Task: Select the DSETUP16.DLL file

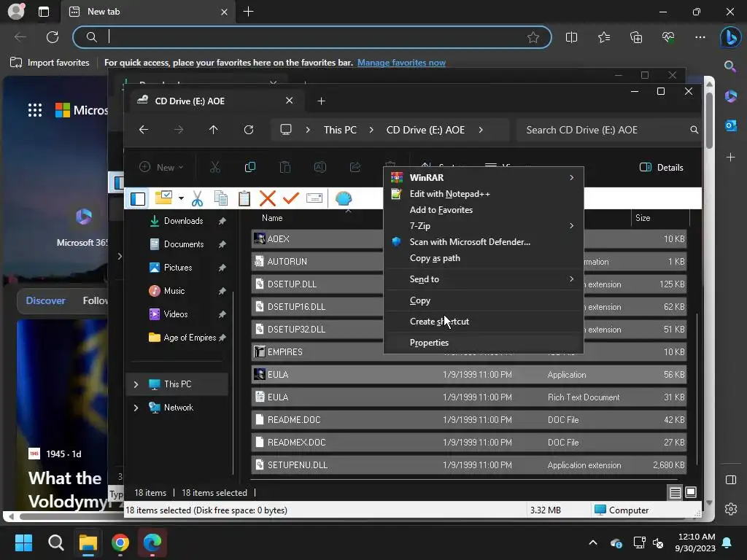Action: click(469, 307)
